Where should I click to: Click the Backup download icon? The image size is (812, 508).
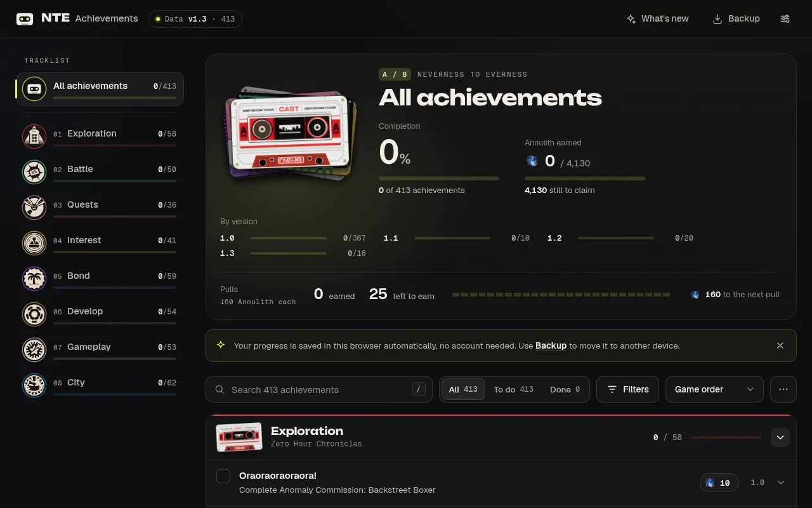coord(717,19)
